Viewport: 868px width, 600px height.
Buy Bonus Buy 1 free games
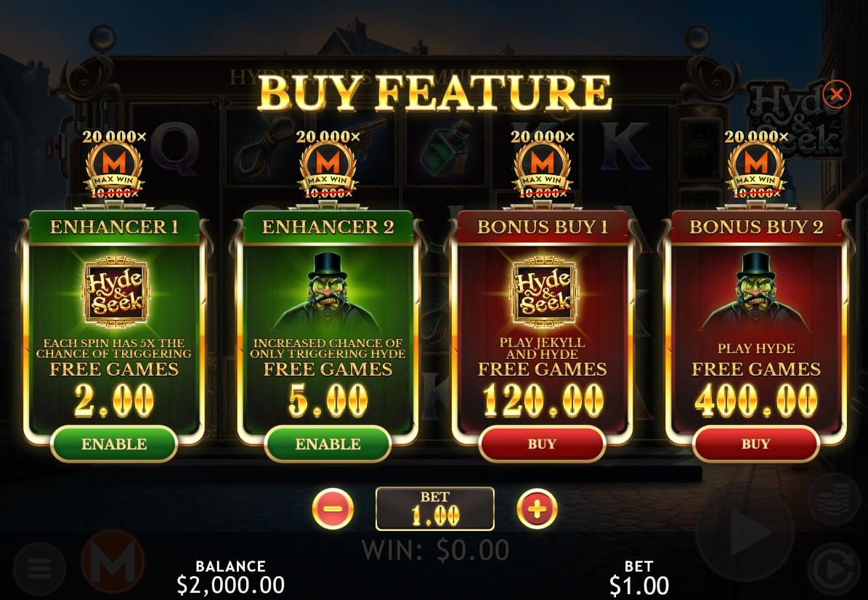tap(542, 444)
